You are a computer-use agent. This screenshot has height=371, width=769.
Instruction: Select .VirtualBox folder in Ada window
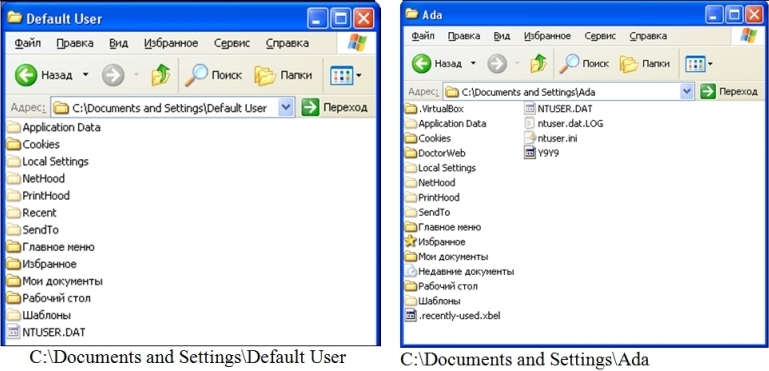click(435, 108)
